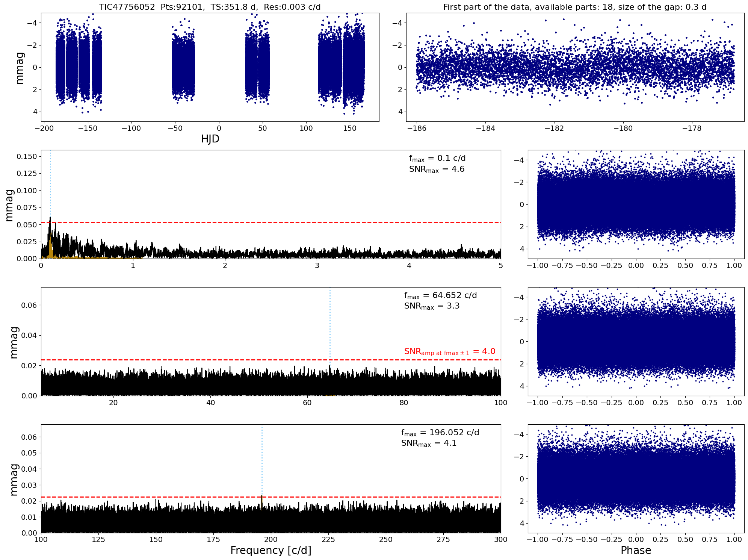The image size is (748, 560).
Task: Click the fmax = 196.052 c/d annotation
Action: click(x=440, y=433)
